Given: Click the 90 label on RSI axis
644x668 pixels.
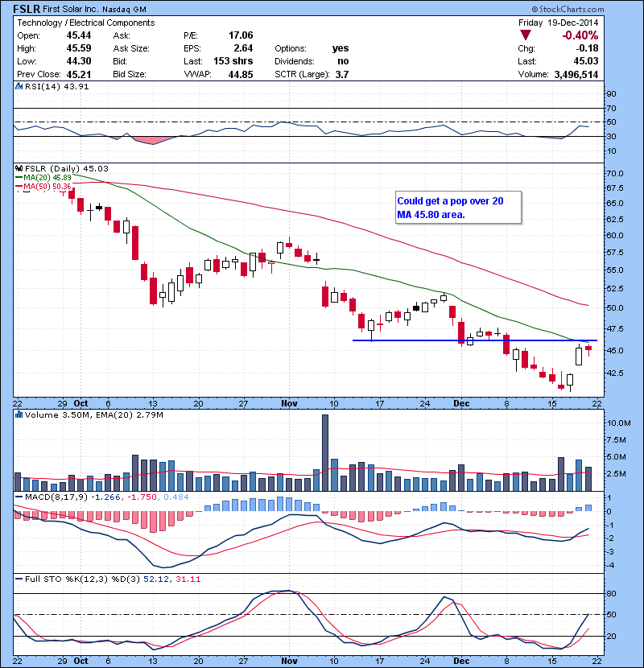Looking at the screenshot, I should coord(611,93).
